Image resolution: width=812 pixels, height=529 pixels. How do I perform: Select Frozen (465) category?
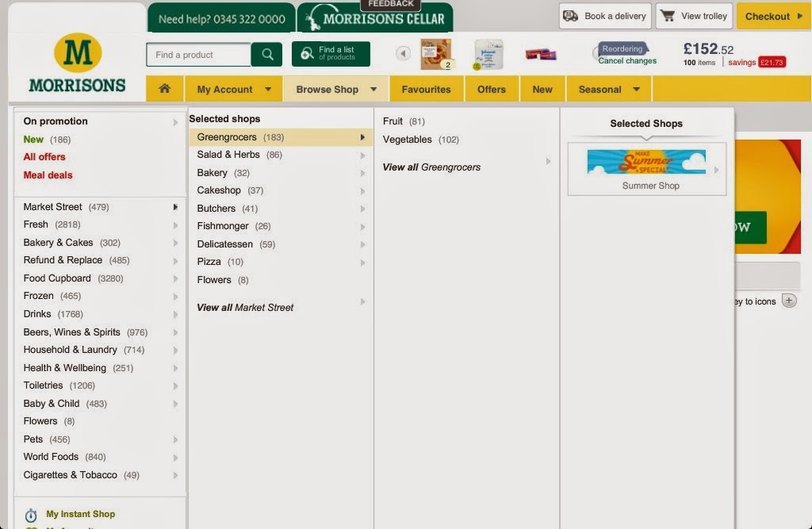point(101,296)
